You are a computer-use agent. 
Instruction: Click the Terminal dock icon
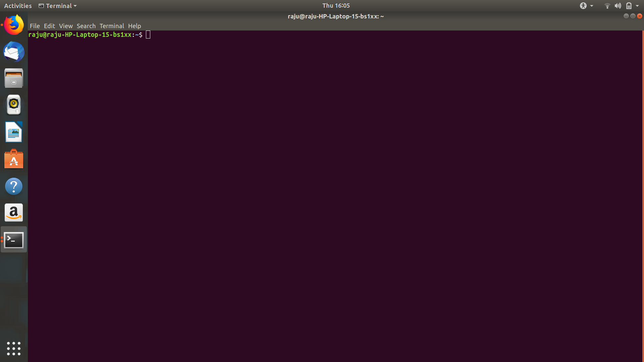(14, 240)
